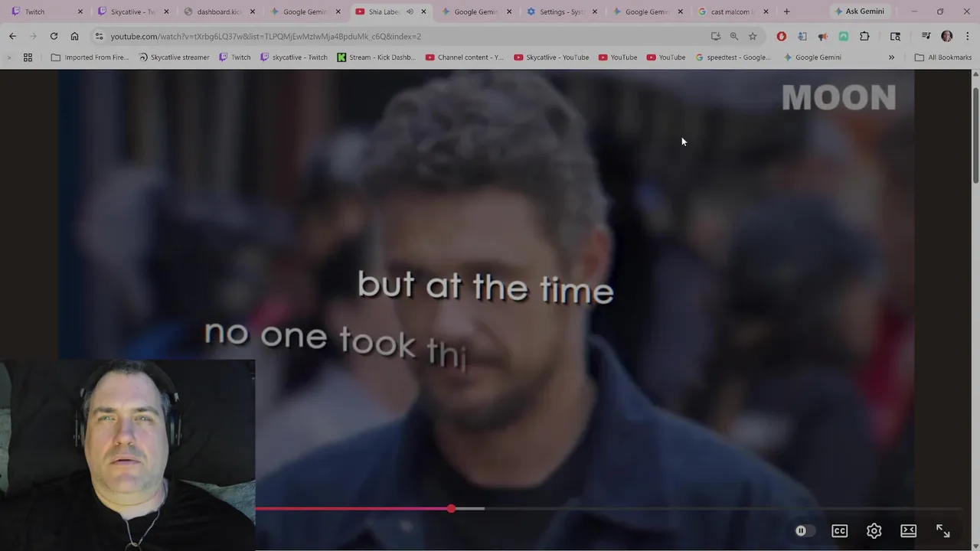The height and width of the screenshot is (551, 980).
Task: Bookmark this page with the star
Action: click(753, 36)
